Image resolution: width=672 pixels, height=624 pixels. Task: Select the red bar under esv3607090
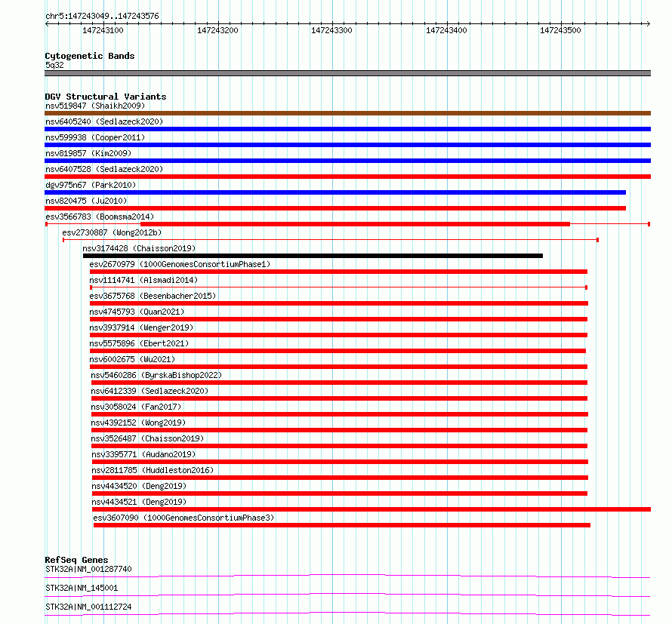pos(342,525)
